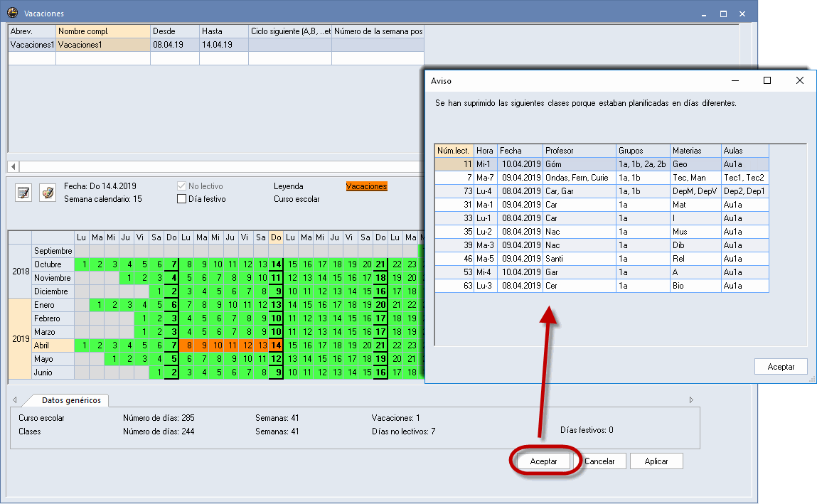Viewport: 817px width, 504px height.
Task: Click orange April 12 calendar cell
Action: 247,345
